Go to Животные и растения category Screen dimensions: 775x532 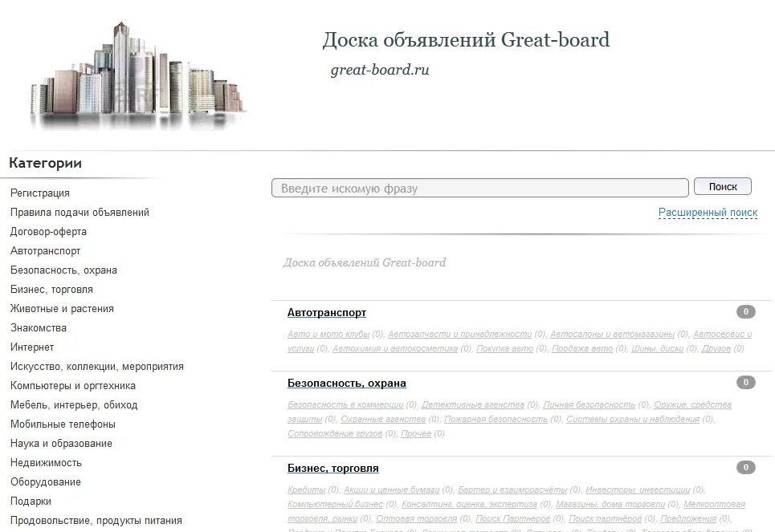point(62,309)
